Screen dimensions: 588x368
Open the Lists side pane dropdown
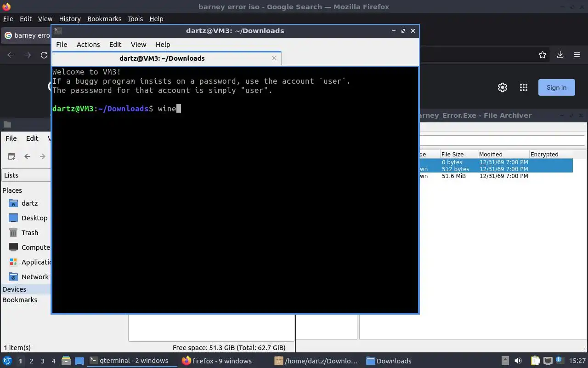(x=26, y=175)
